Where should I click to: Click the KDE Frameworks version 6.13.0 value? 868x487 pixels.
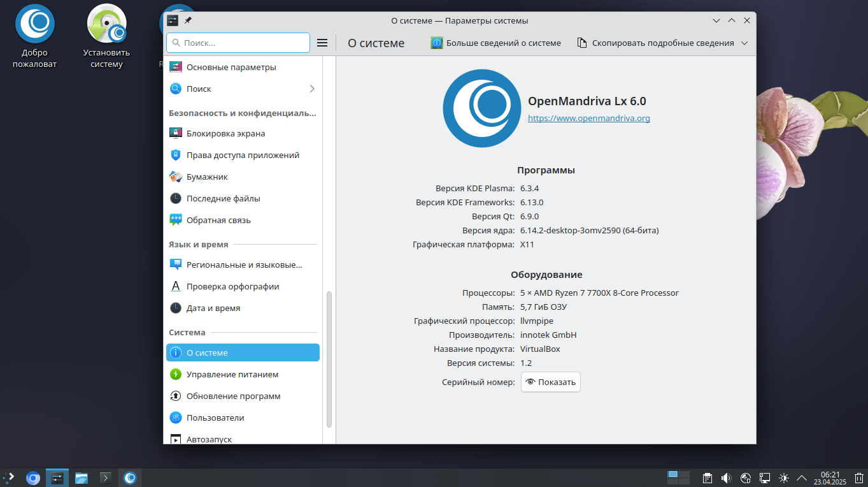pyautogui.click(x=532, y=202)
